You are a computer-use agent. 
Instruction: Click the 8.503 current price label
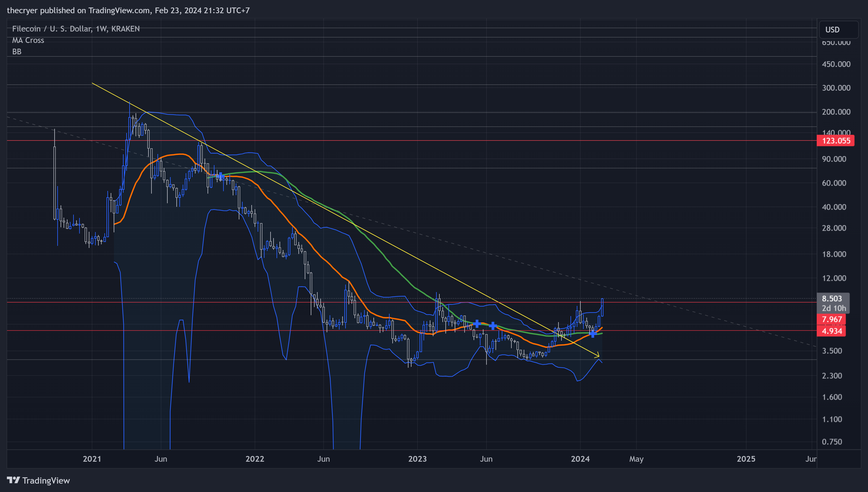tap(833, 298)
